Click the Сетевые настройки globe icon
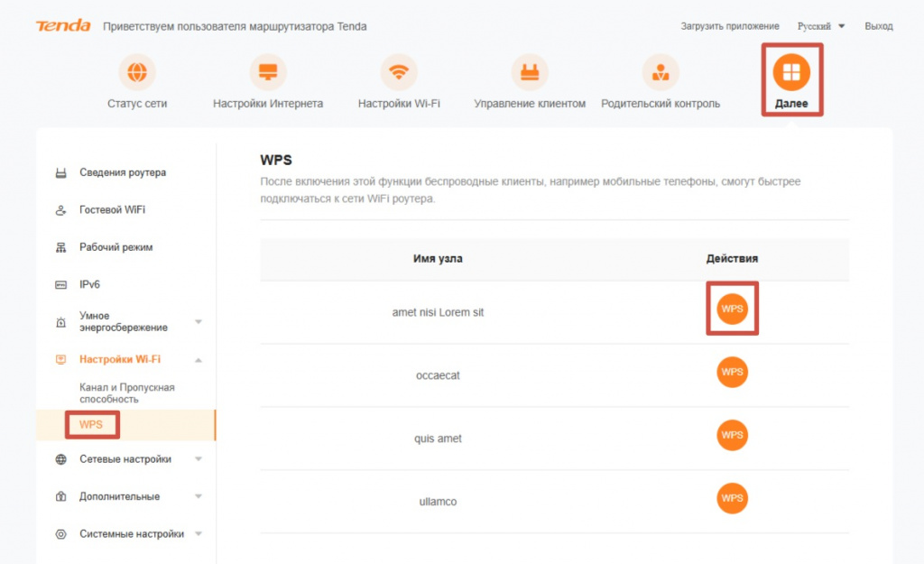924x564 pixels. point(60,459)
